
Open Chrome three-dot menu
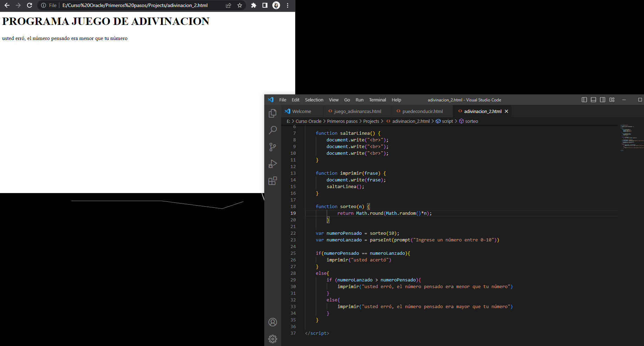click(x=287, y=5)
